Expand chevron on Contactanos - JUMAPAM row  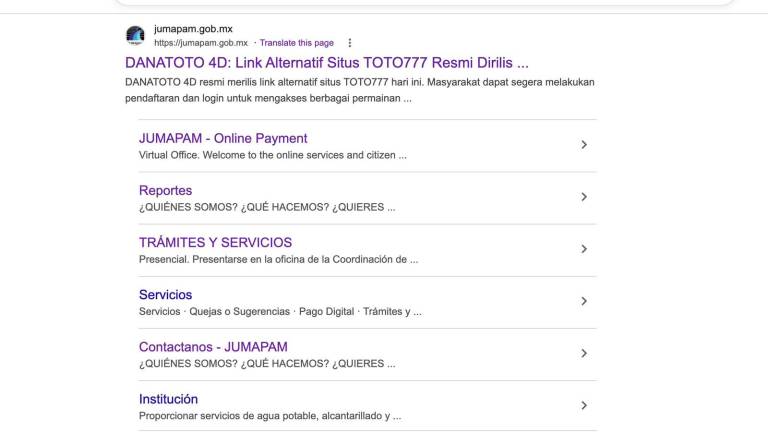pyautogui.click(x=584, y=353)
